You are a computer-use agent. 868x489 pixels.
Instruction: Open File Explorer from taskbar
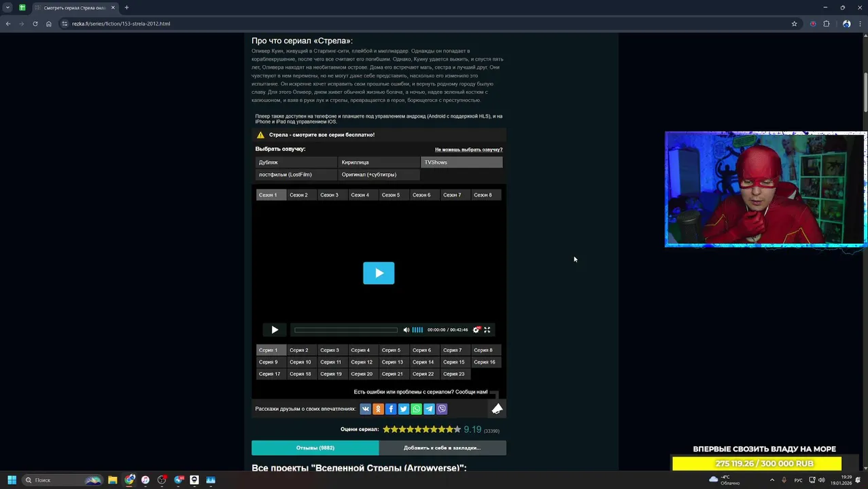(x=112, y=480)
